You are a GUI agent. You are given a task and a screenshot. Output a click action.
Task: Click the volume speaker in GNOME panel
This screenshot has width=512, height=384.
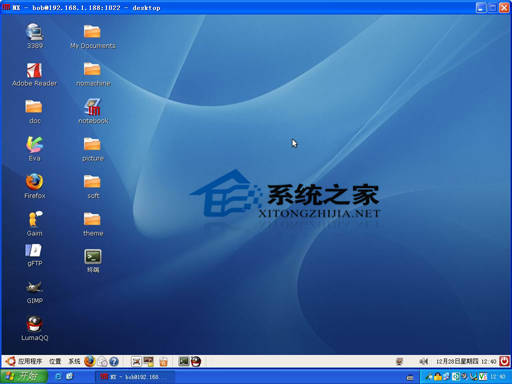click(423, 361)
